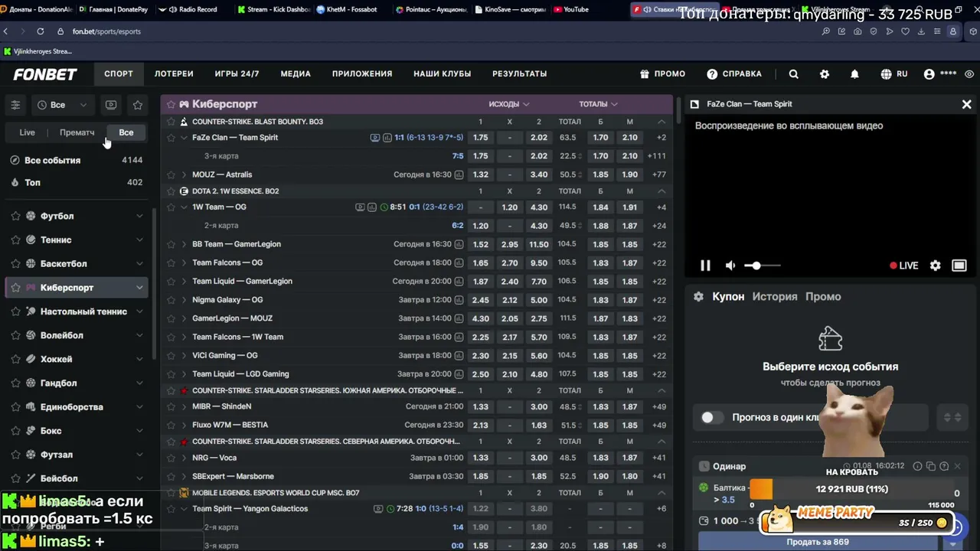Expand the Футбол sport category

point(139,217)
